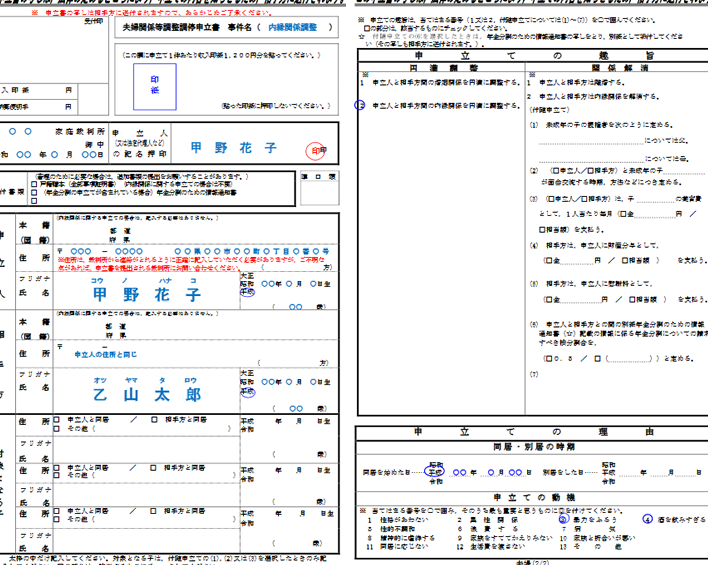Check the blank third attachment checkbox

[x=34, y=201]
